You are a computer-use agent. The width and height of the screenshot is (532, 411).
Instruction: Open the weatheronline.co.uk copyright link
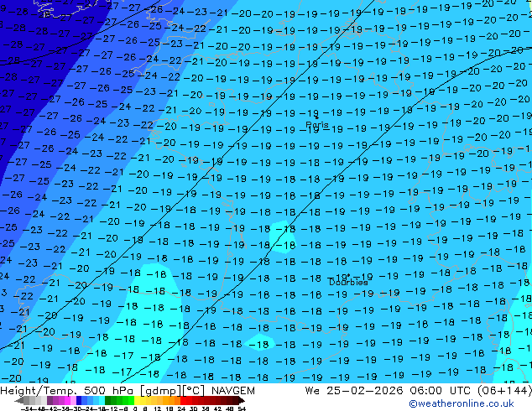coord(462,403)
